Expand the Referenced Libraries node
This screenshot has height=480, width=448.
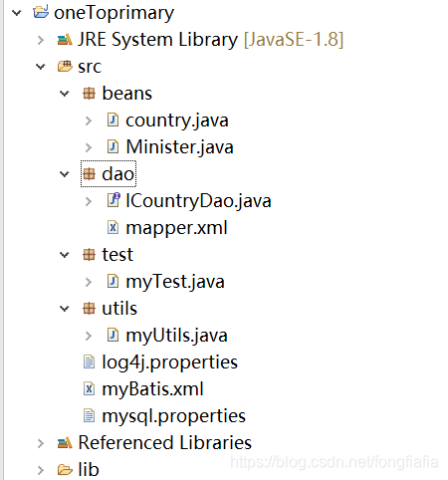(x=41, y=443)
